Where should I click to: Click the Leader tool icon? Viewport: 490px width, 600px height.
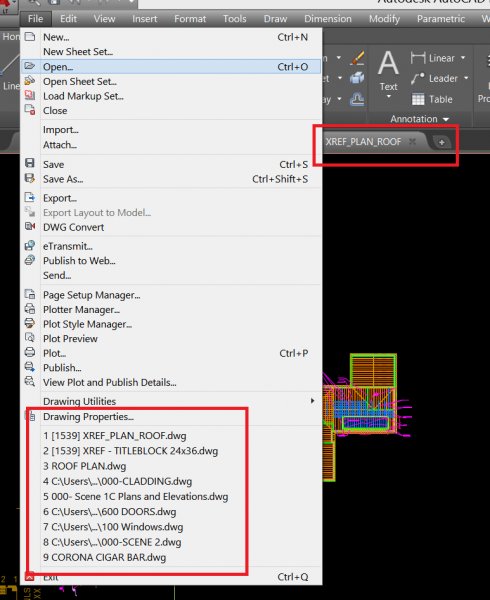pyautogui.click(x=418, y=78)
